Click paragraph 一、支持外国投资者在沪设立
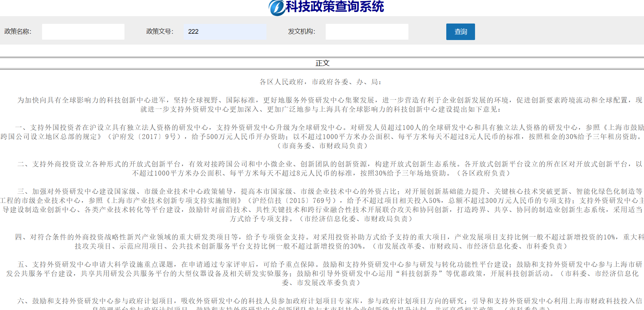This screenshot has width=644, height=310. [322, 137]
